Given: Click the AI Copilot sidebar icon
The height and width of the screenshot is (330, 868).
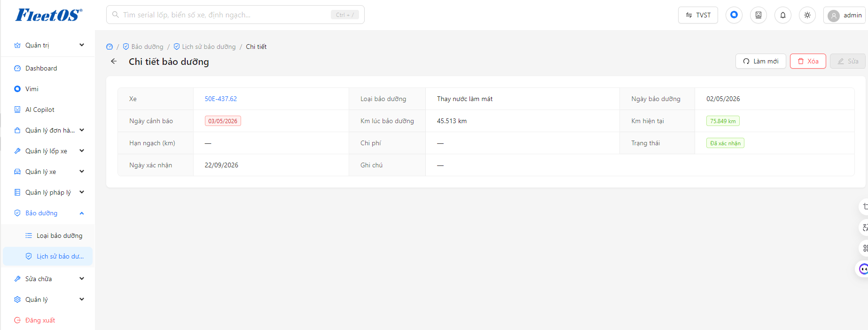Looking at the screenshot, I should coord(17,110).
